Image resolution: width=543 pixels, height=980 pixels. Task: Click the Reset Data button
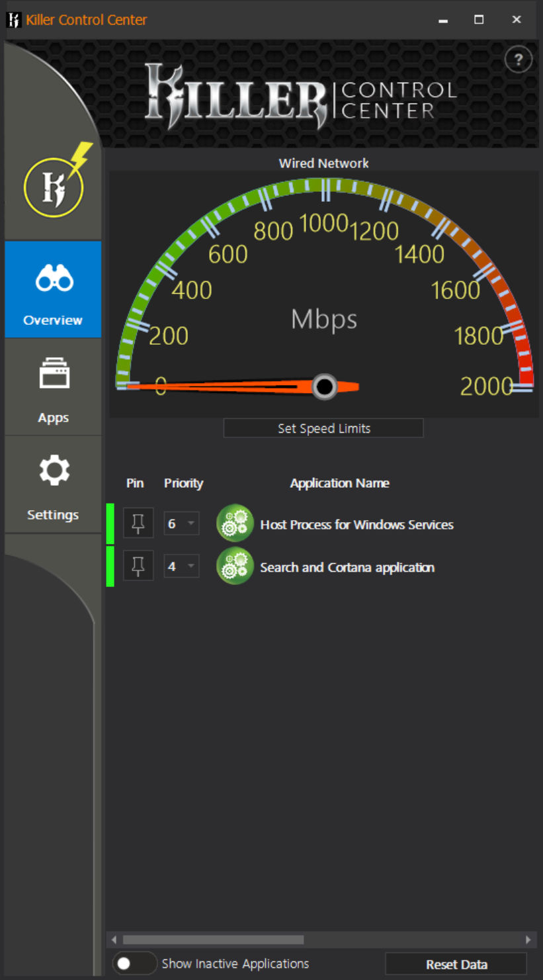pyautogui.click(x=456, y=964)
